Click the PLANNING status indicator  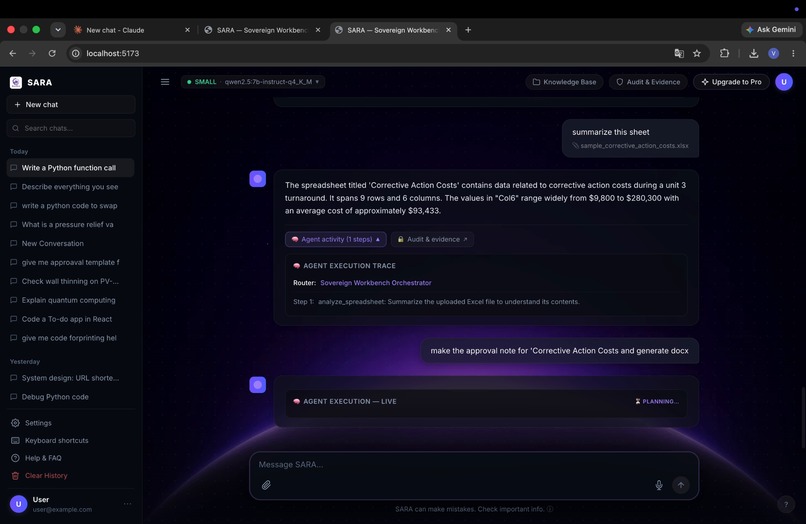(x=657, y=402)
